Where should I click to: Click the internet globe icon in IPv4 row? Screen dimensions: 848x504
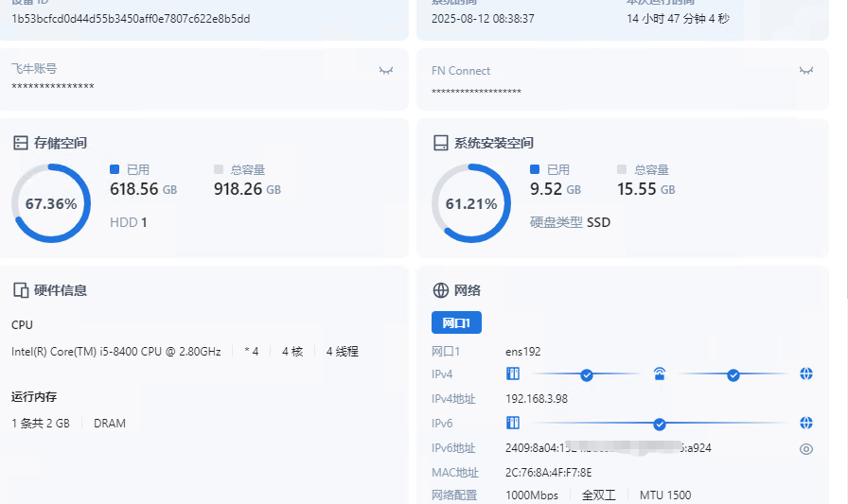[805, 374]
